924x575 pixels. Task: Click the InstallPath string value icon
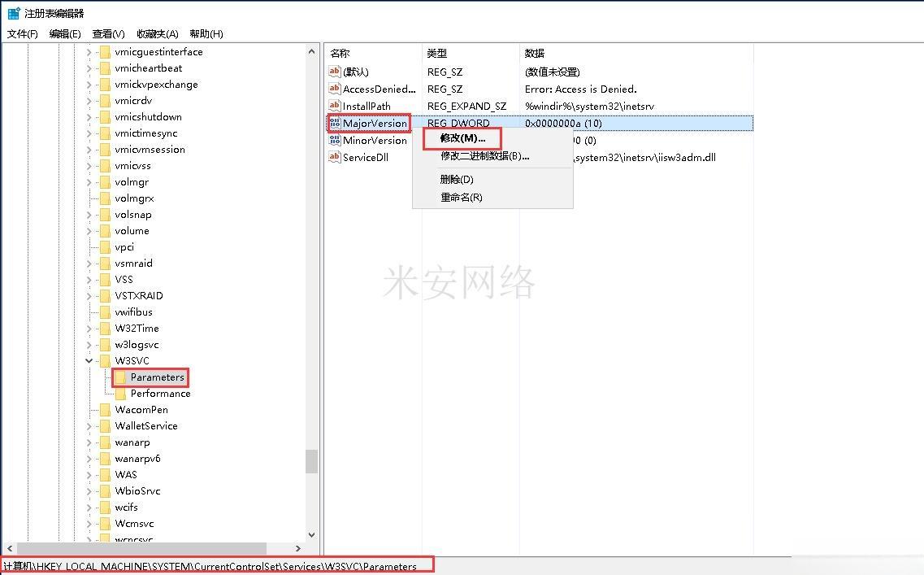pyautogui.click(x=335, y=107)
